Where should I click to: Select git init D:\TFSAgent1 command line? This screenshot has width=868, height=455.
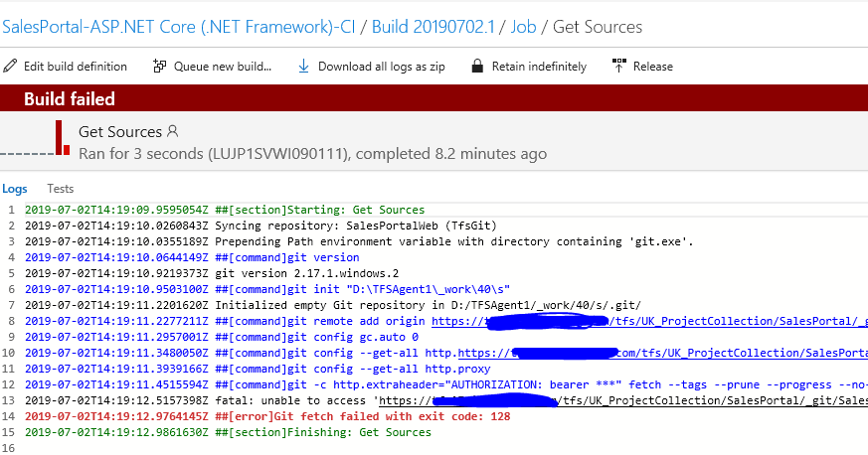pyautogui.click(x=267, y=289)
